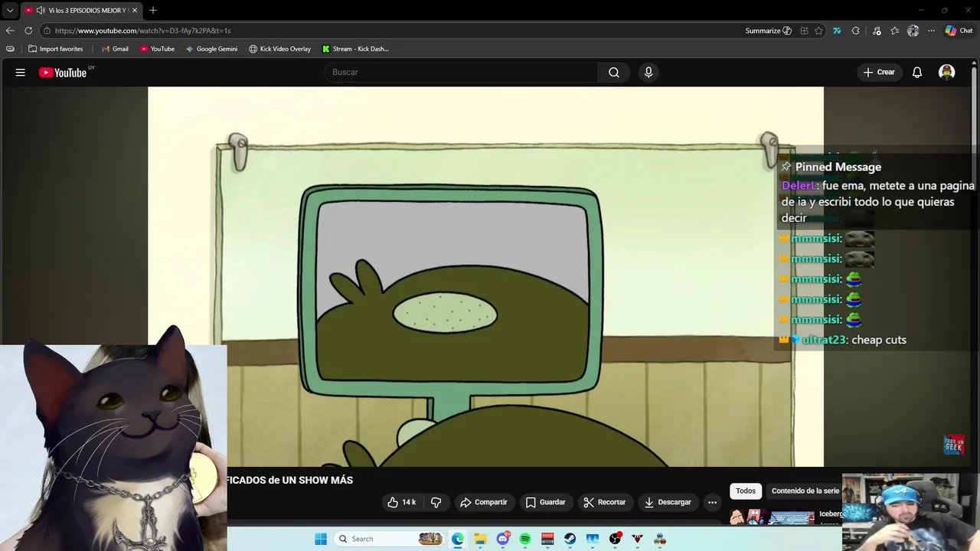Viewport: 980px width, 551px height.
Task: Open the YouTube account avatar menu
Action: coord(947,73)
